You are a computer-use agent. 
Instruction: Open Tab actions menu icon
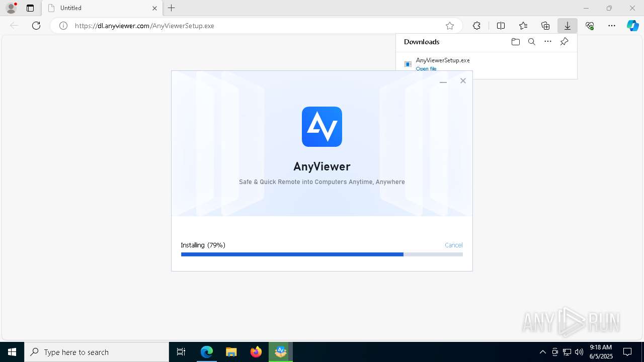click(30, 8)
